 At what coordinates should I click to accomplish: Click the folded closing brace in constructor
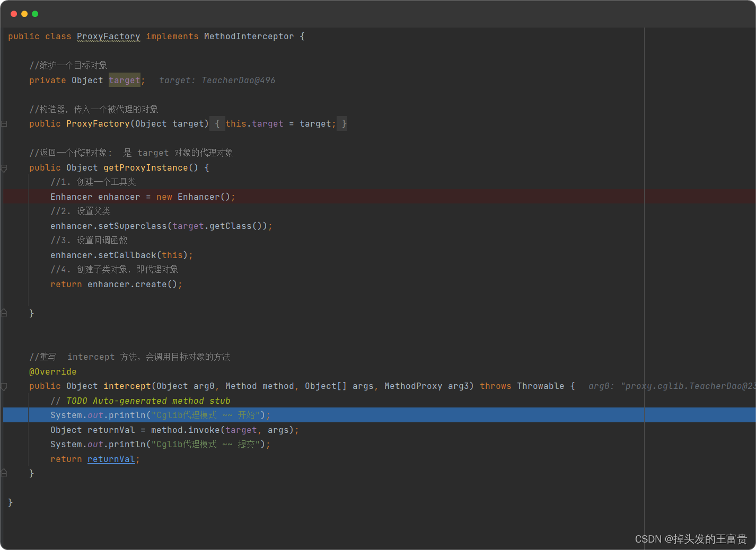(344, 124)
